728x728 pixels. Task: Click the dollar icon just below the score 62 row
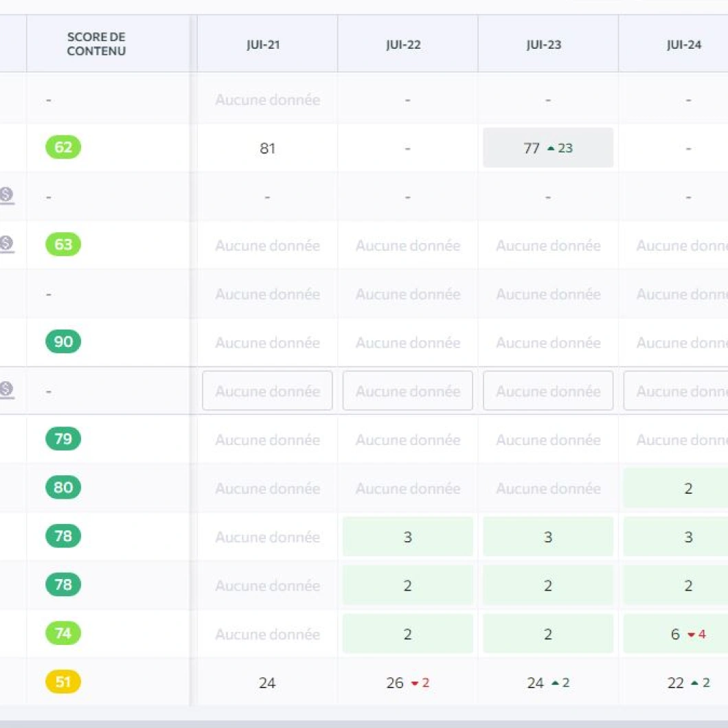click(6, 196)
